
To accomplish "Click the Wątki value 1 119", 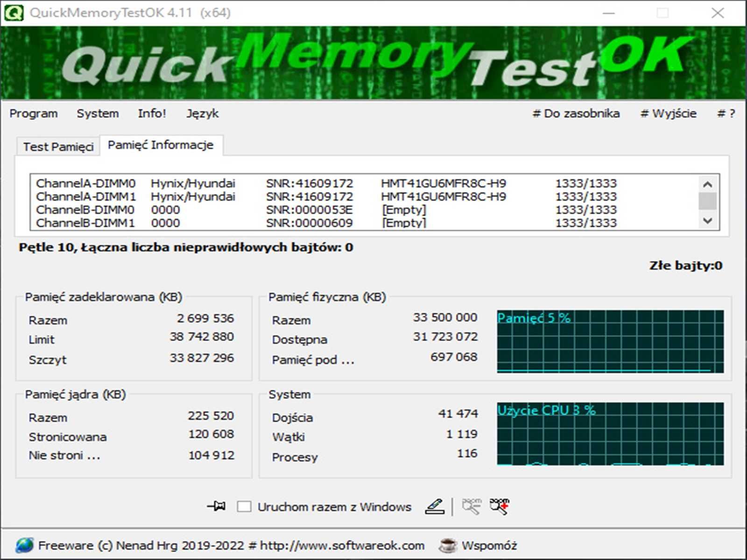I will click(462, 434).
